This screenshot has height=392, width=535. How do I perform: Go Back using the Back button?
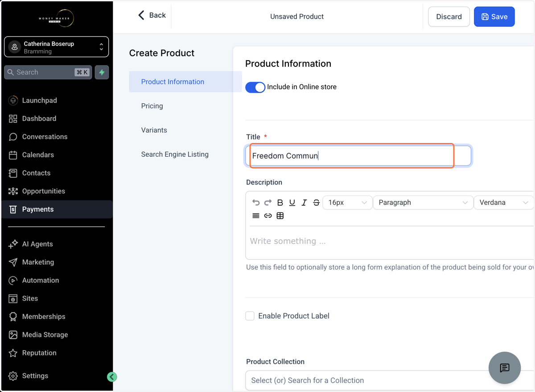pyautogui.click(x=152, y=15)
